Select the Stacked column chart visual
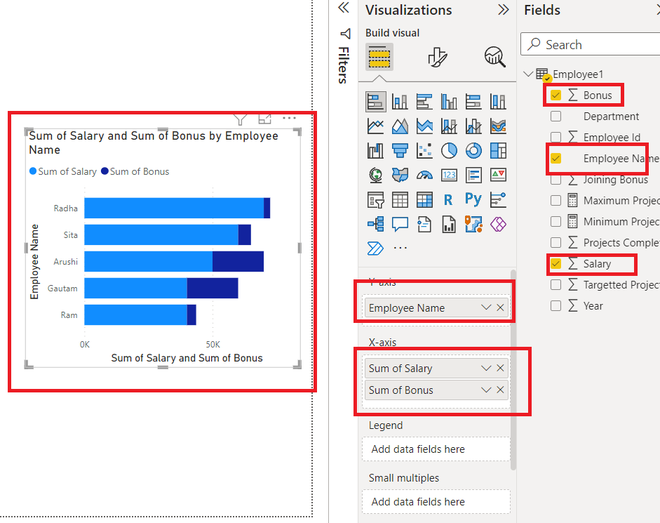This screenshot has height=523, width=660. 400,101
